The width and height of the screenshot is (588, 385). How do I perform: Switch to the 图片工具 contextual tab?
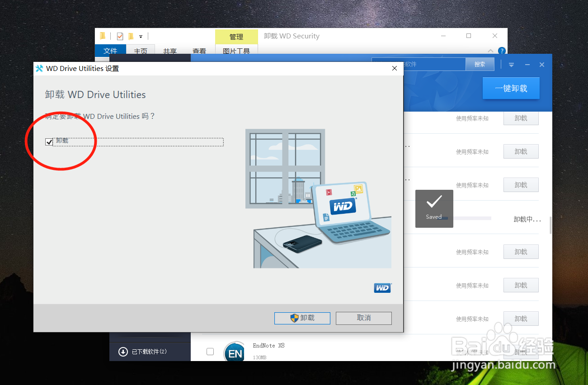[236, 52]
